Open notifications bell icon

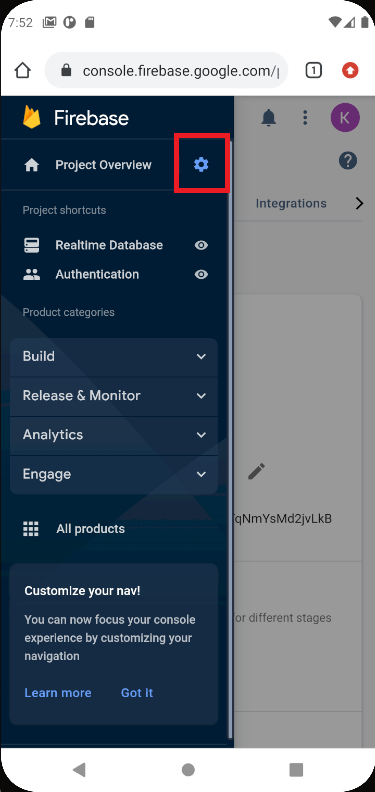click(x=268, y=118)
